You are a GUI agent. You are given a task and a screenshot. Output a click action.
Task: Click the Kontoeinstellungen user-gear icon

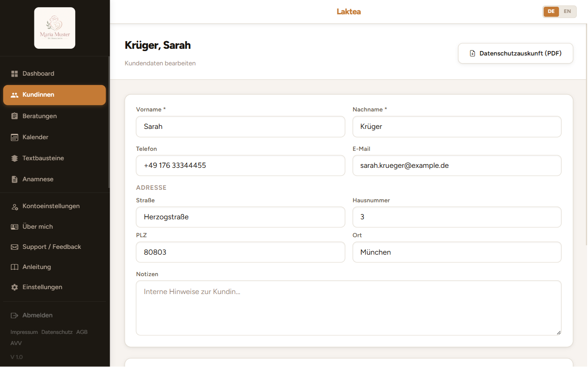click(x=14, y=206)
